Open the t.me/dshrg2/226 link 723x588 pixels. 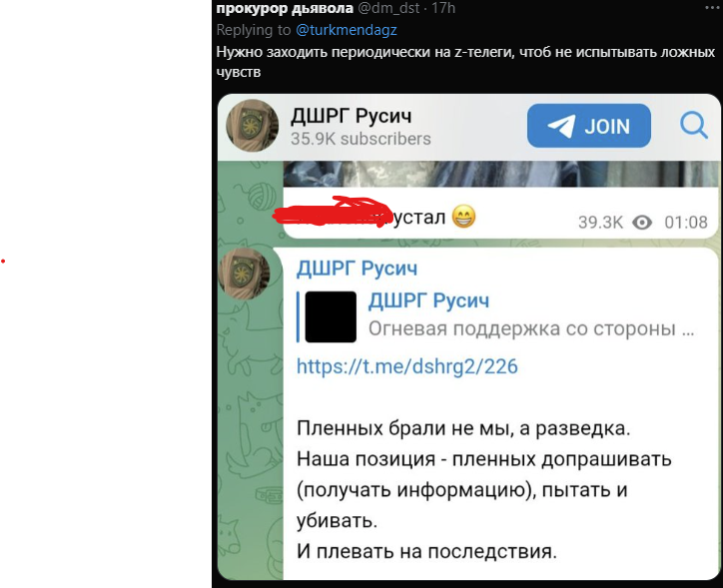click(x=406, y=366)
